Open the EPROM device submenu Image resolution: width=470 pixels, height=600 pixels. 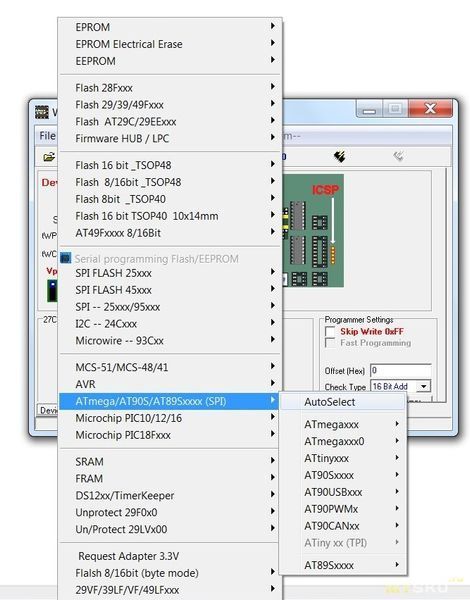click(170, 27)
